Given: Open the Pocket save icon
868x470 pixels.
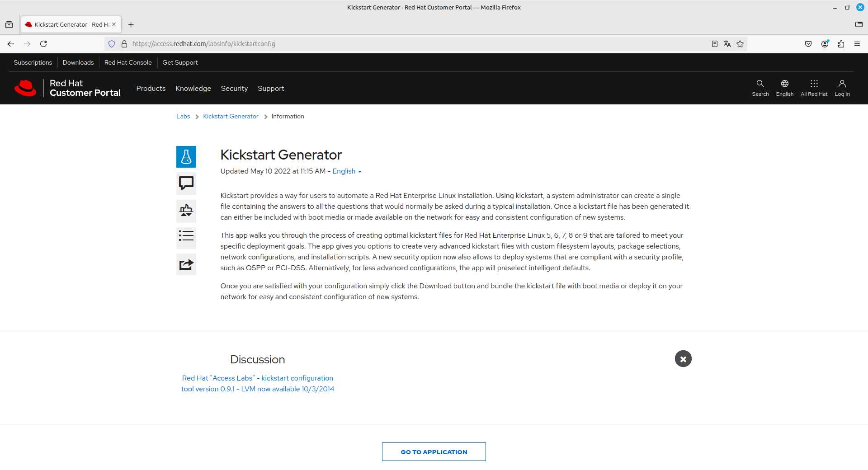Looking at the screenshot, I should coord(808,44).
